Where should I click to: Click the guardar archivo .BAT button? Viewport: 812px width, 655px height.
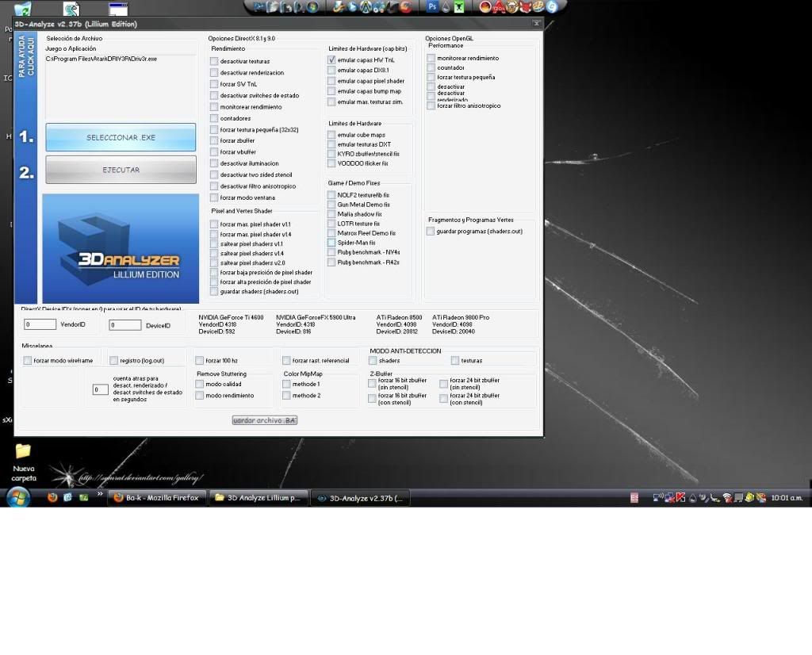265,420
